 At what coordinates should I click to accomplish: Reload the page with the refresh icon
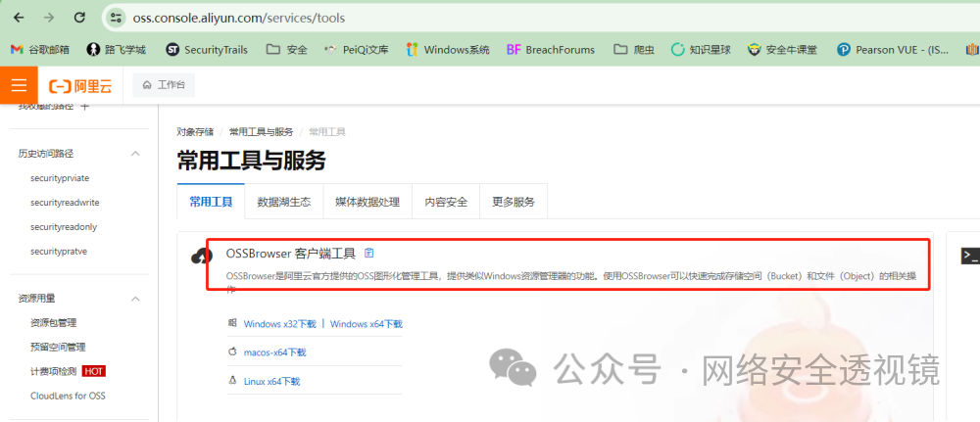79,18
